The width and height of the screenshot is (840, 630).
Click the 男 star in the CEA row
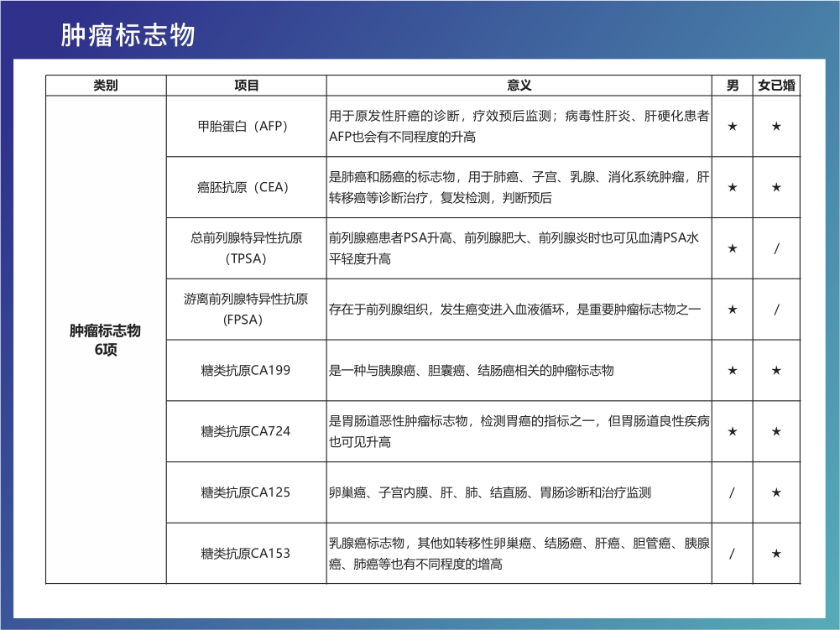tap(733, 188)
